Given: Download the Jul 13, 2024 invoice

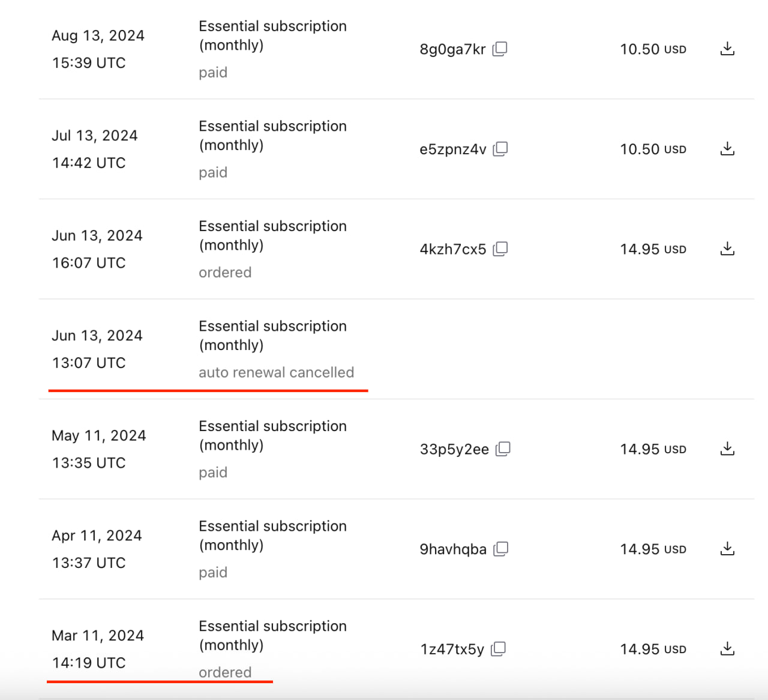Looking at the screenshot, I should pos(727,148).
